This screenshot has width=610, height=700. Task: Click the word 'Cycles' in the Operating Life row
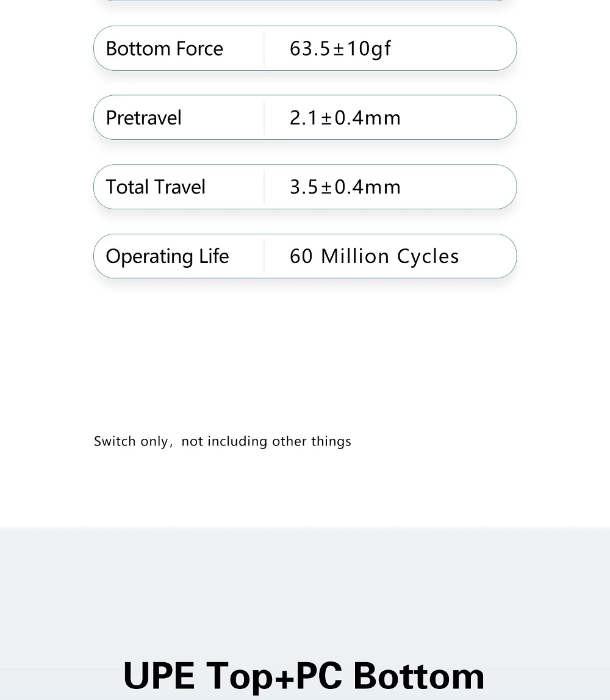(428, 256)
